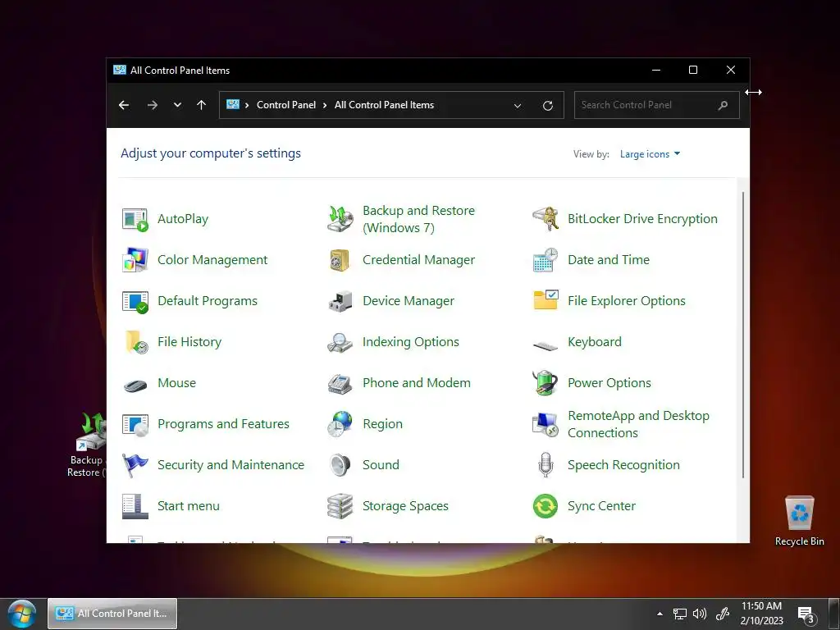Open Backup and Restore (Windows 7) link
Screen dimensions: 840x630
click(419, 219)
